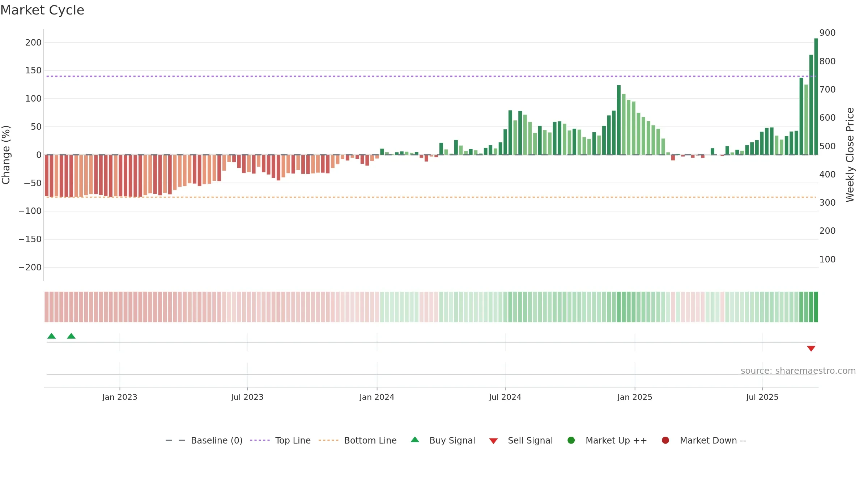The height and width of the screenshot is (488, 868).
Task: Click the Market Up ++ green circle icon
Action: [571, 440]
